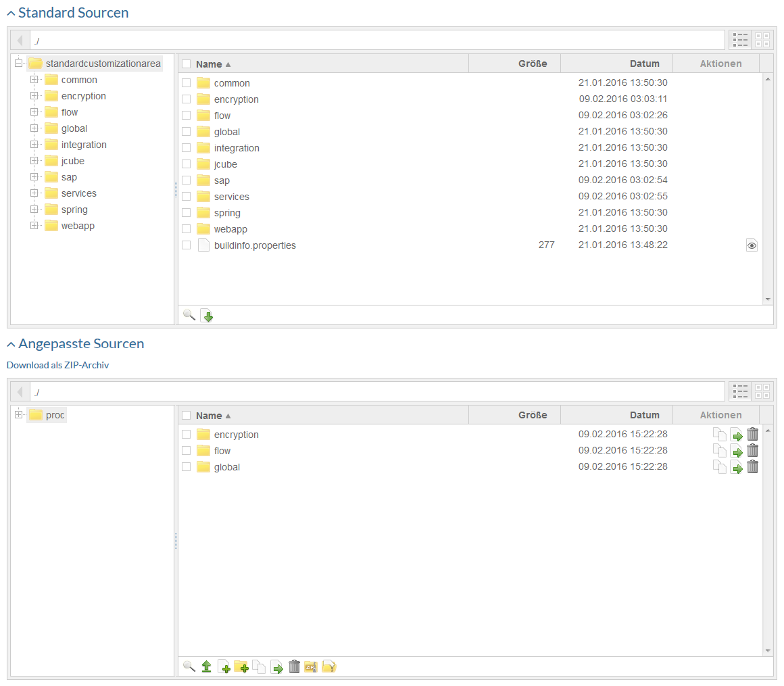Screen dimensions: 784x686
Task: Select integration folder in the tree
Action: point(84,145)
